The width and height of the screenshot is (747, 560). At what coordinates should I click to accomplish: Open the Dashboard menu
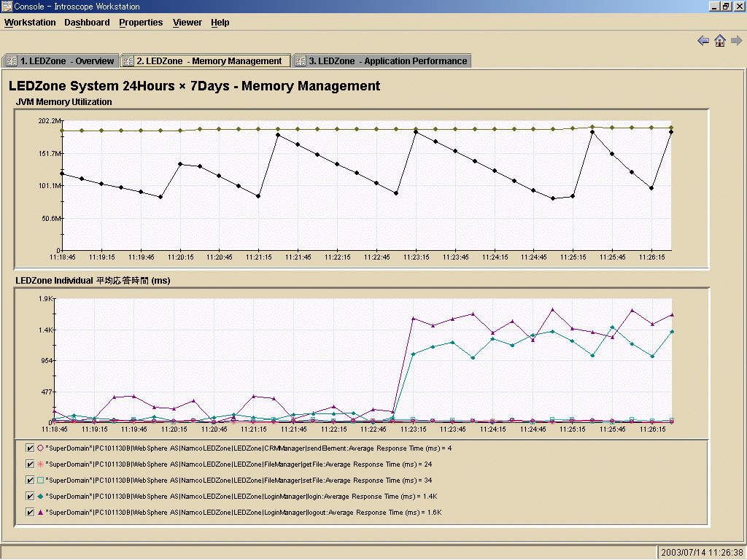tap(88, 23)
